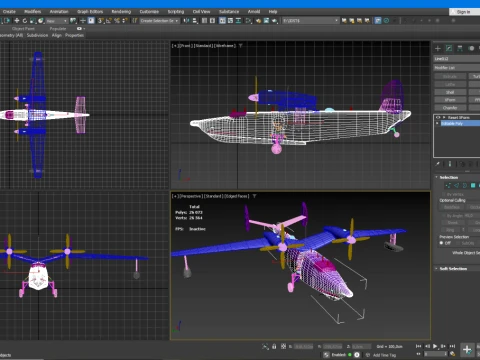Screen dimensions: 480x360
Task: Open Rendered Frame Window icon
Action: (x=266, y=21)
